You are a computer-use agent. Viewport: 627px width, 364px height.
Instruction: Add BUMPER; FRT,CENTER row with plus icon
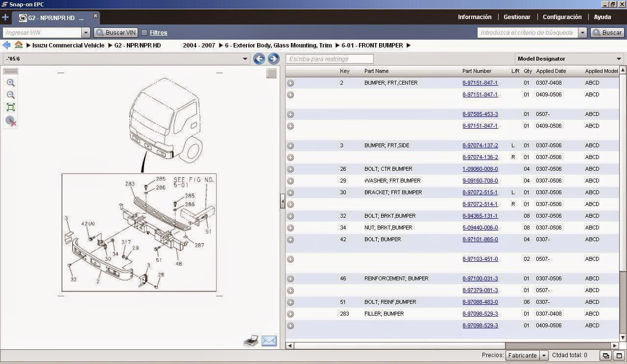click(x=290, y=83)
